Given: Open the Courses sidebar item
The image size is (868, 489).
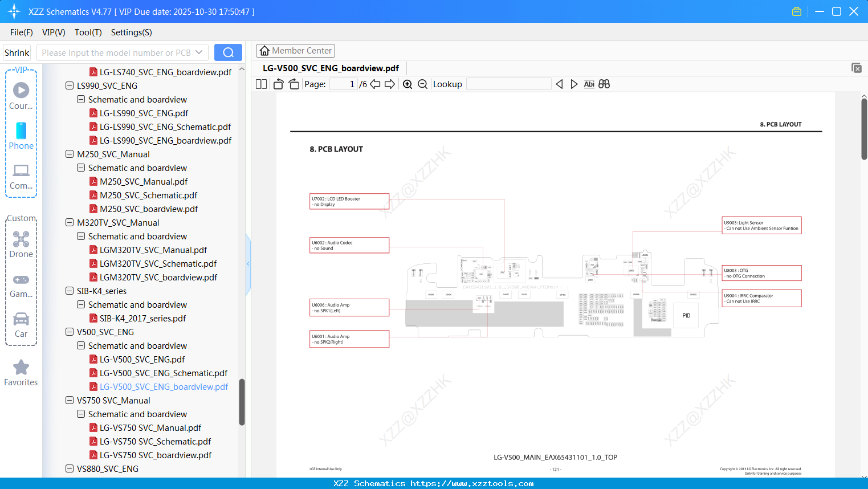Looking at the screenshot, I should tap(21, 96).
